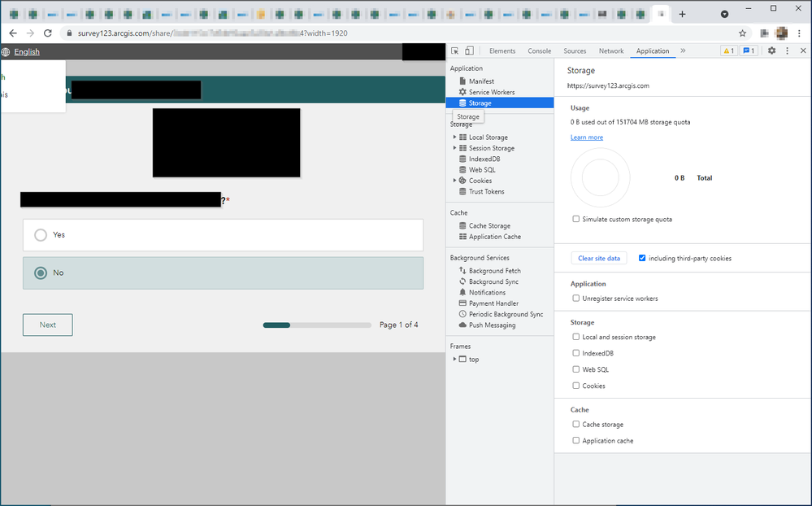Open a new browser tab
Screen dimensions: 812x506
point(682,14)
